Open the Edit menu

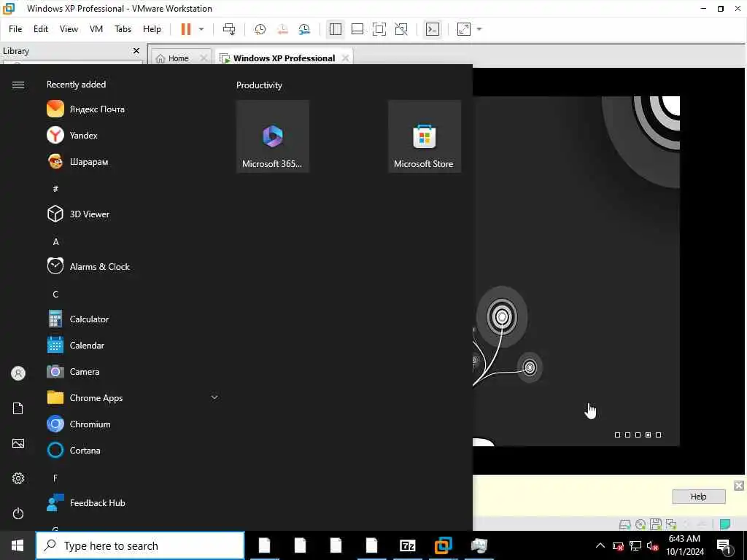(x=41, y=29)
